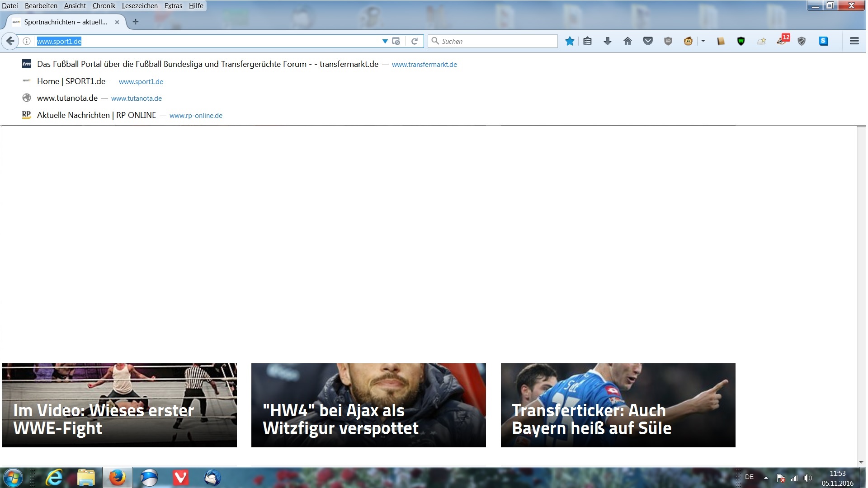Screen dimensions: 868x488
Task: Click the home page icon
Action: [627, 41]
